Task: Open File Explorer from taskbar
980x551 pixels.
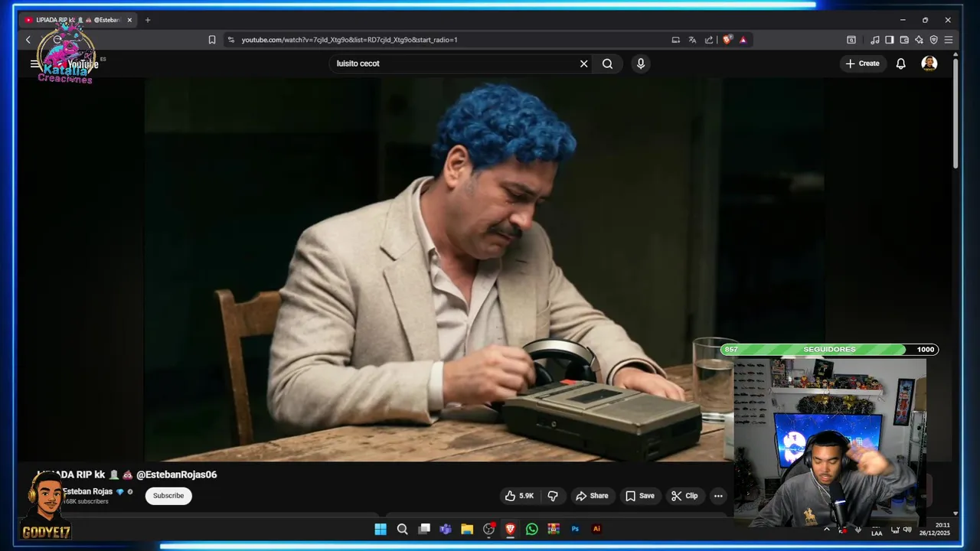Action: click(x=467, y=529)
